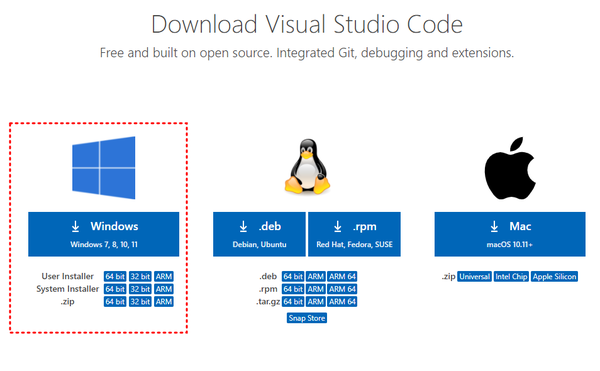Open the .rpm 64 bit link
Viewport: 600px width, 371px height.
pos(293,289)
